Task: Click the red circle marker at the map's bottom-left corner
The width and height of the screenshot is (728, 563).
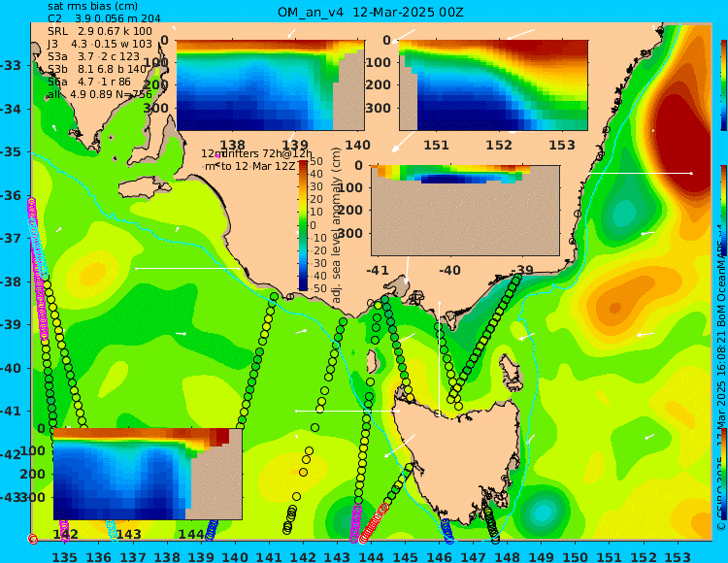Action: (x=32, y=539)
